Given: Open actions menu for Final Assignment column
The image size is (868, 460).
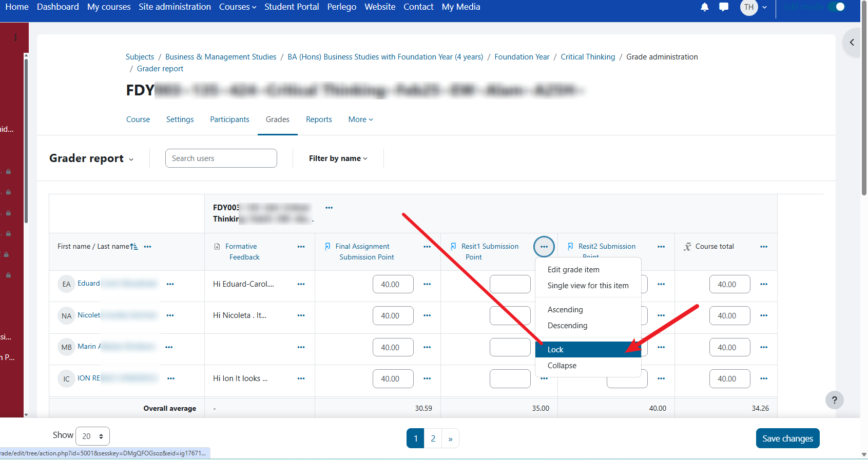Looking at the screenshot, I should pos(427,247).
